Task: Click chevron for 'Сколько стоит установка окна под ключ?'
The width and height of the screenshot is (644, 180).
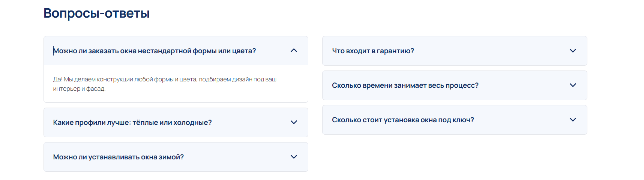Action: 573,120
